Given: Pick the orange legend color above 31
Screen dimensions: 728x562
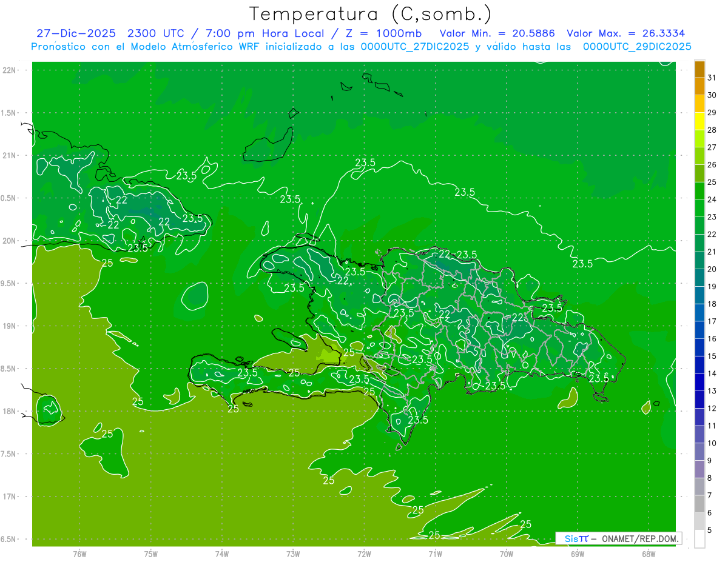Looking at the screenshot, I should click(x=699, y=70).
